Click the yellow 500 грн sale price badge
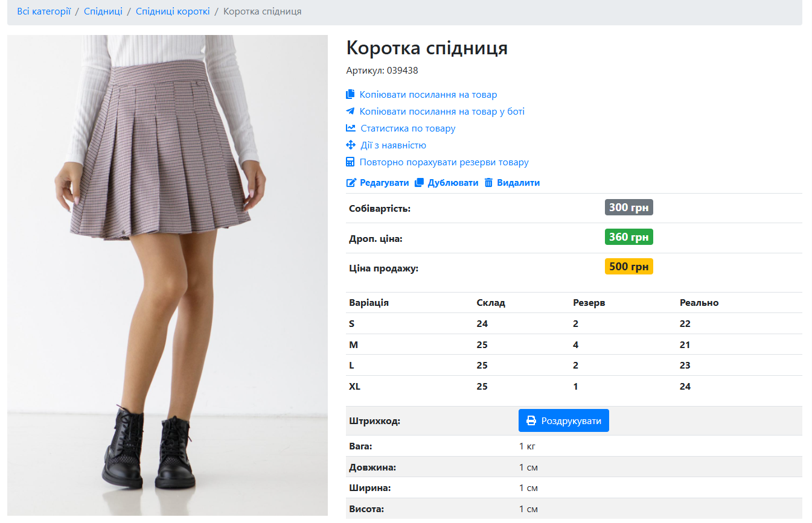 tap(629, 267)
